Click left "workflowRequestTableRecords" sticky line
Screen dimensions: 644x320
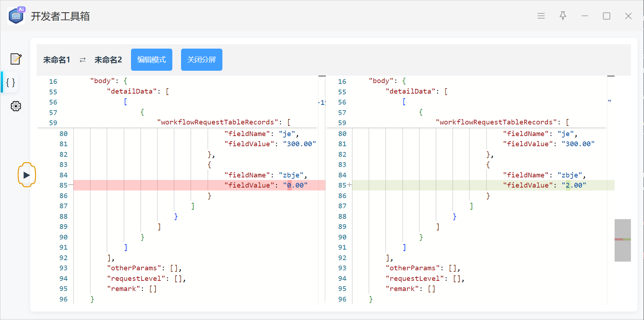[x=224, y=122]
